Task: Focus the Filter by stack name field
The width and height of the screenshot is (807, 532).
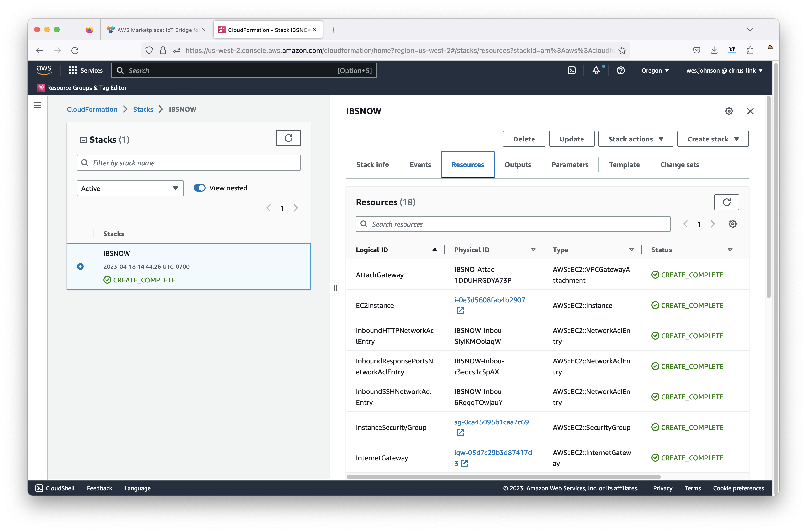Action: click(x=189, y=163)
